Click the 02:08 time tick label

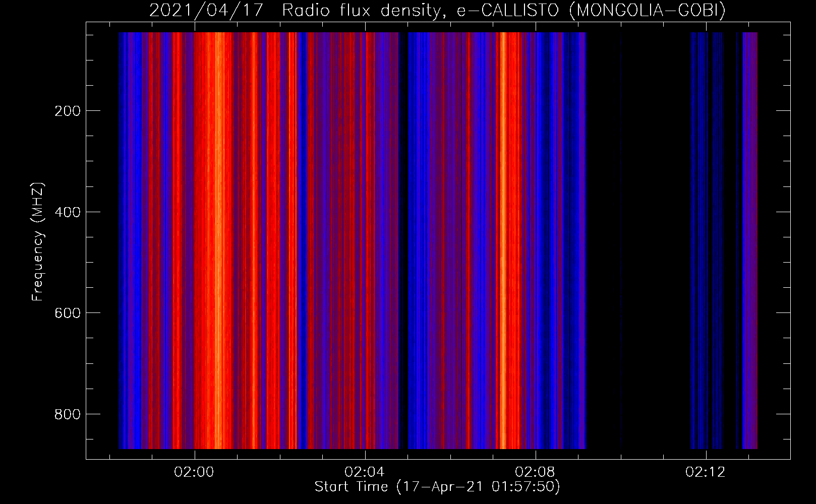535,472
